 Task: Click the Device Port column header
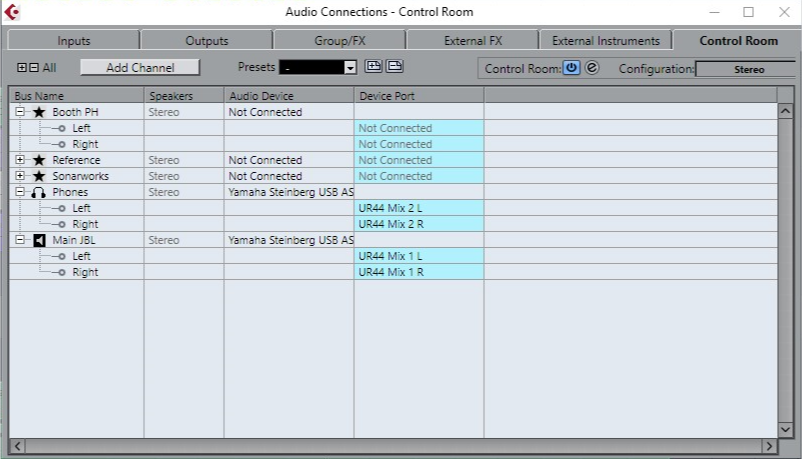[x=419, y=96]
